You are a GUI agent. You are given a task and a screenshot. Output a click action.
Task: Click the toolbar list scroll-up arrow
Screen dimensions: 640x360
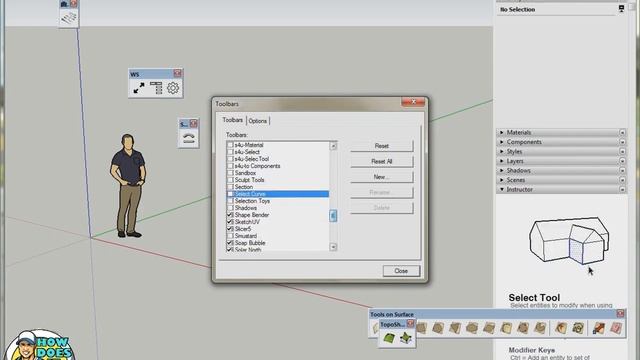click(333, 146)
